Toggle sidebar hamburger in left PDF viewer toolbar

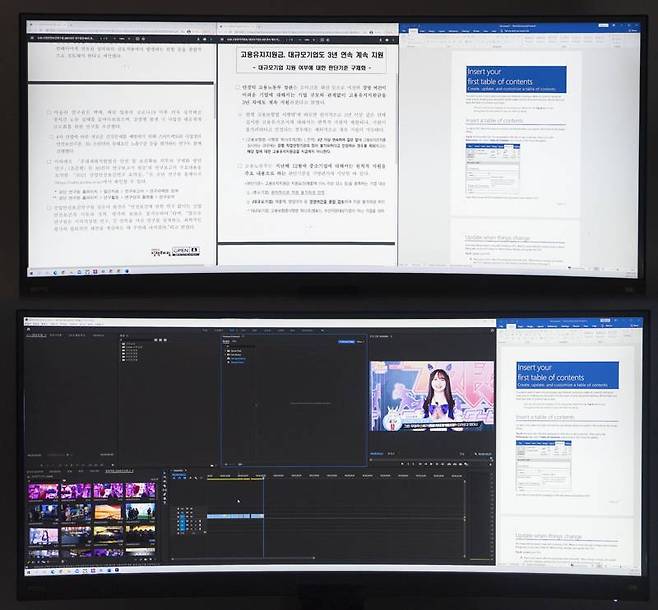click(x=33, y=38)
